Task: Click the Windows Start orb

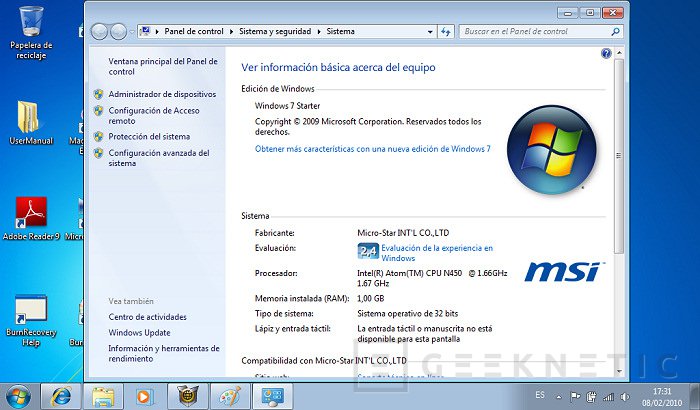Action: [19, 397]
